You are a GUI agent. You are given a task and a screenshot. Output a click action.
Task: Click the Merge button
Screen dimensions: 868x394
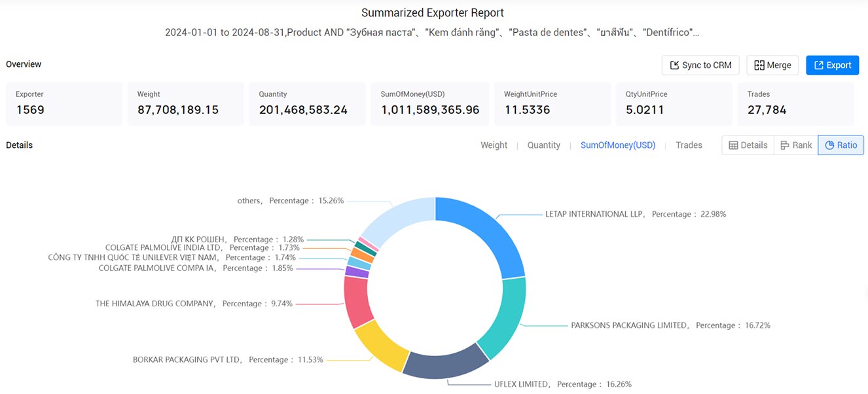pos(772,65)
